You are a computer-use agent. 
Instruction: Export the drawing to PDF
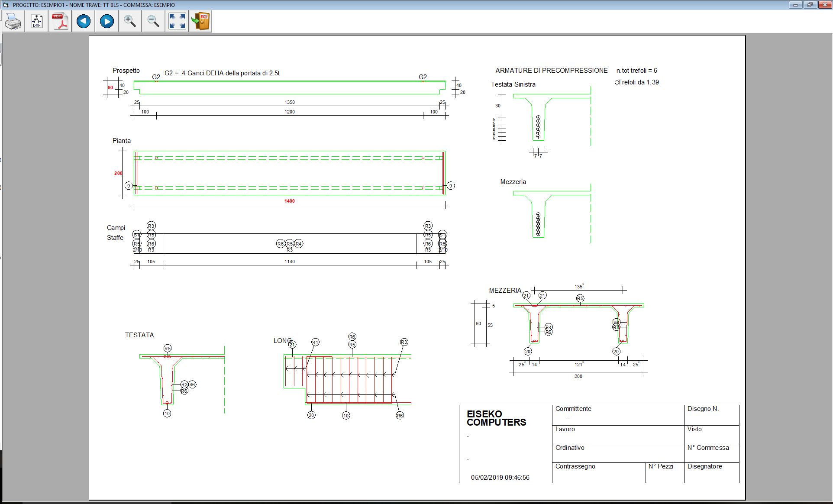[60, 21]
